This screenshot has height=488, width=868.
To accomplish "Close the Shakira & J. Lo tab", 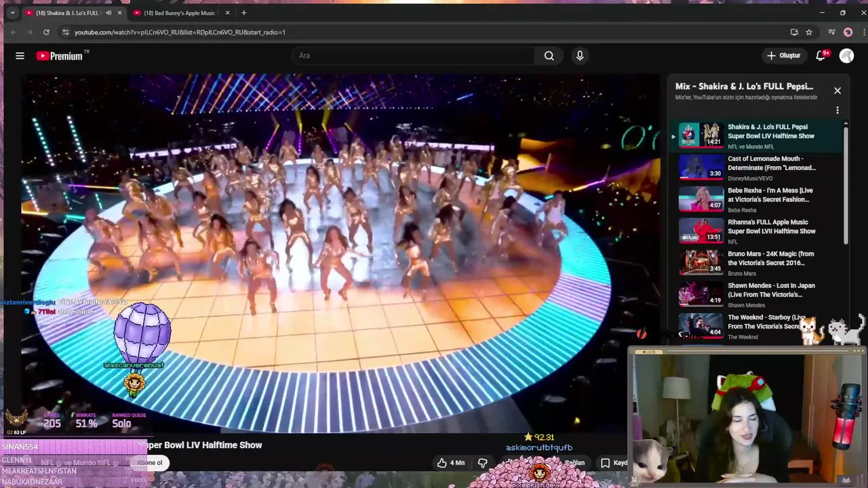I will pos(120,13).
